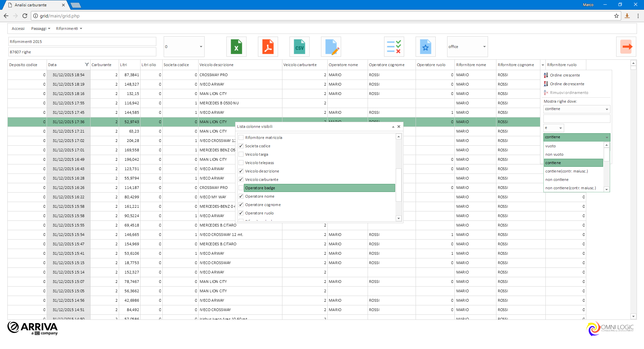Click the column list vertical scrollbar thumb
This screenshot has width=644, height=349.
tap(398, 185)
